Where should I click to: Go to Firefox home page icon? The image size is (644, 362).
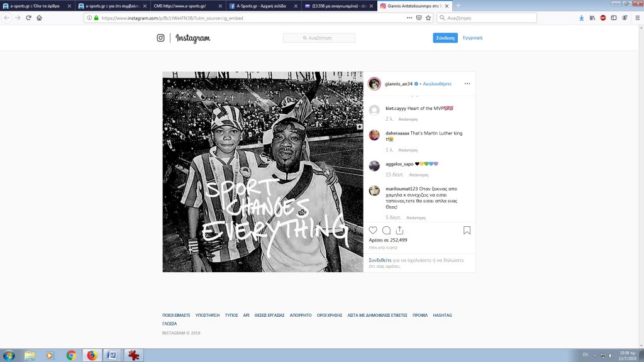coord(39,18)
